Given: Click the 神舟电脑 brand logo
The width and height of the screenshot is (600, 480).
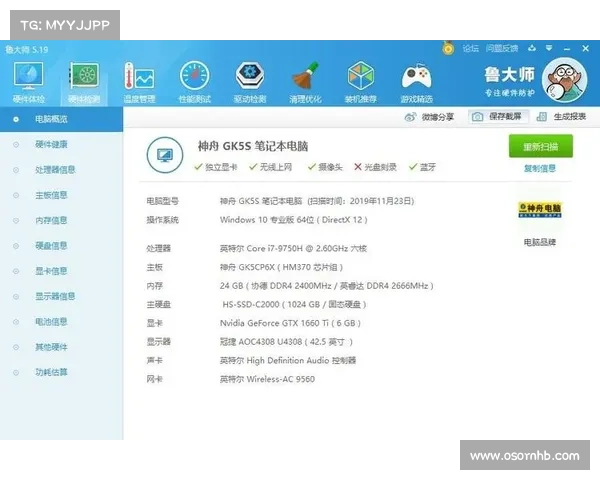Looking at the screenshot, I should [x=540, y=209].
